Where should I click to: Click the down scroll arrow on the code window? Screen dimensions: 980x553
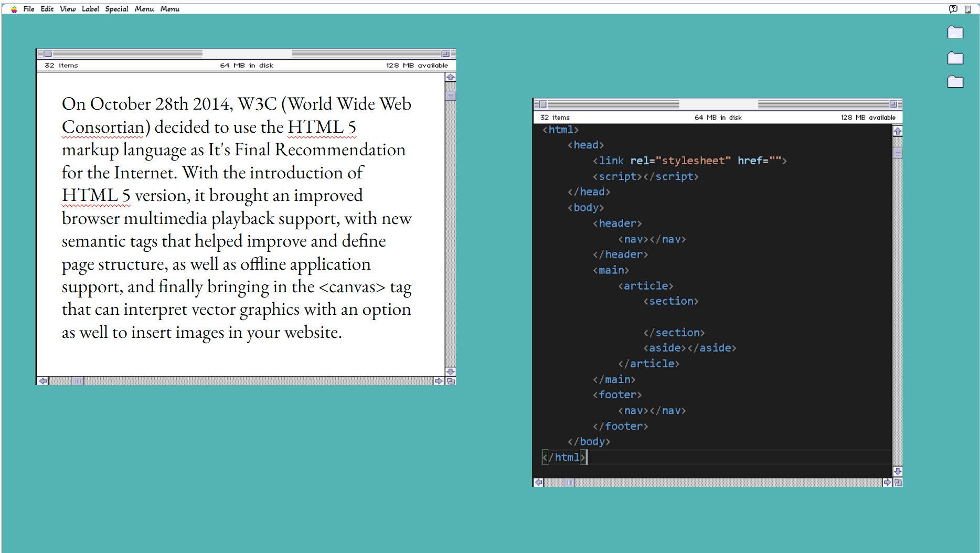[x=898, y=471]
